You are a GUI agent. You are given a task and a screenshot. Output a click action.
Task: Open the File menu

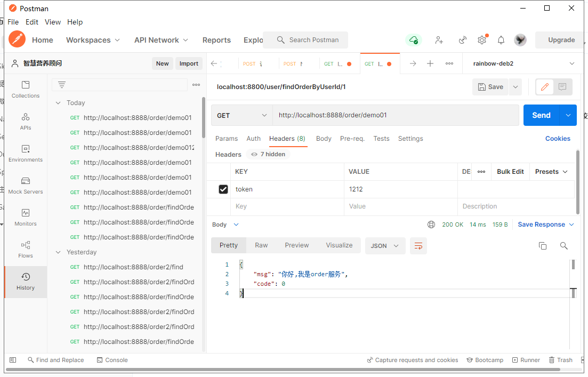[x=13, y=22]
